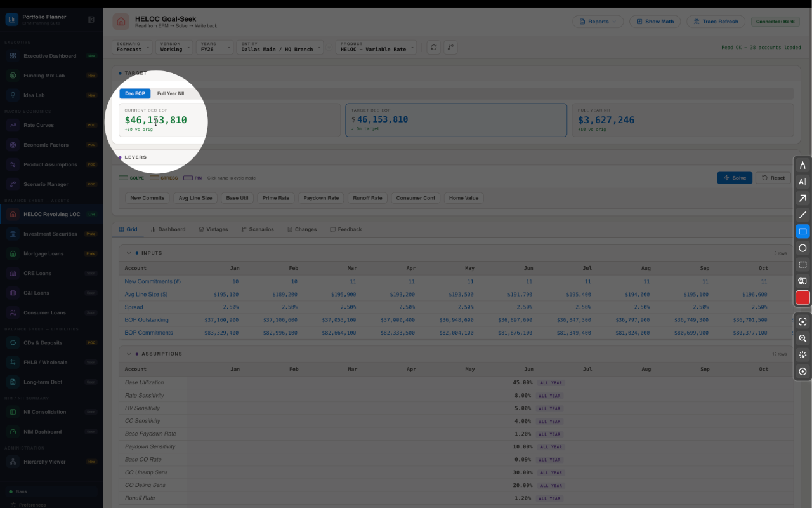Click the record target icon
812x508 pixels.
(x=802, y=371)
